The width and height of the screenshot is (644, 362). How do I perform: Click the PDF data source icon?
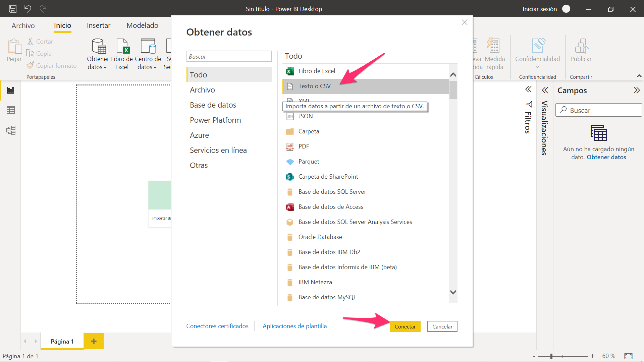tap(290, 146)
